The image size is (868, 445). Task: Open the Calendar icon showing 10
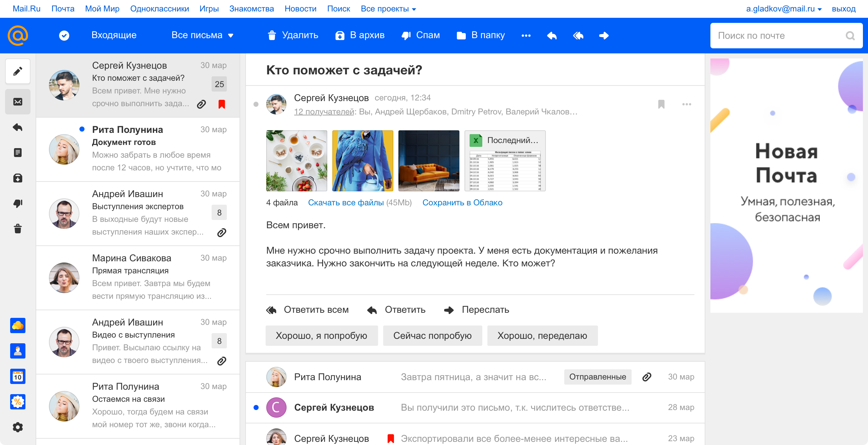18,376
